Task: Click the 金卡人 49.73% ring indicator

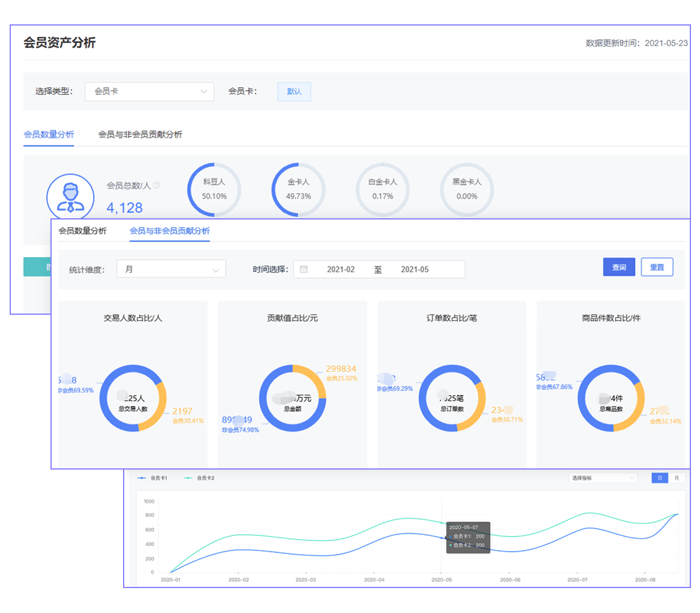Action: (x=298, y=189)
